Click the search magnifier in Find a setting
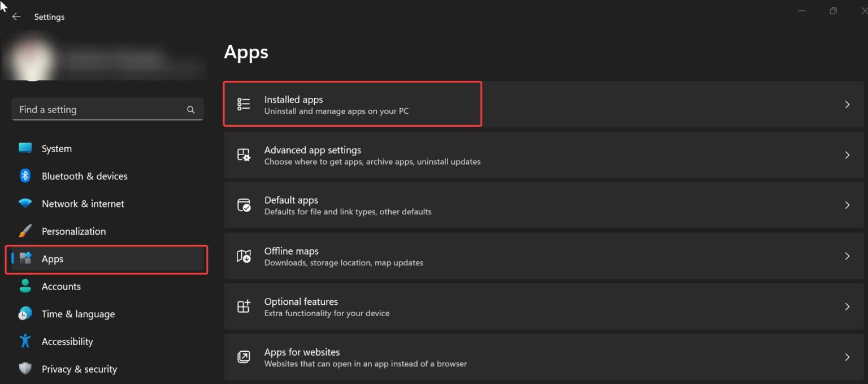 190,109
